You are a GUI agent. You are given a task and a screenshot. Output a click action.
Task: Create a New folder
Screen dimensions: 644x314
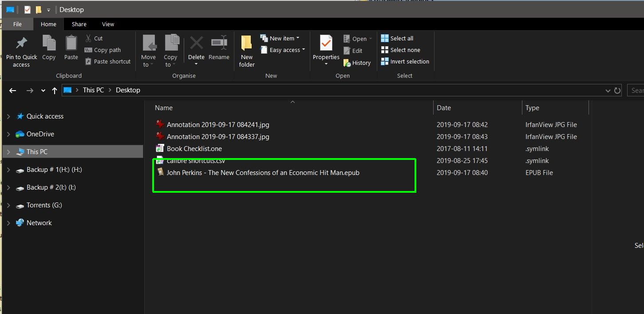click(x=247, y=51)
